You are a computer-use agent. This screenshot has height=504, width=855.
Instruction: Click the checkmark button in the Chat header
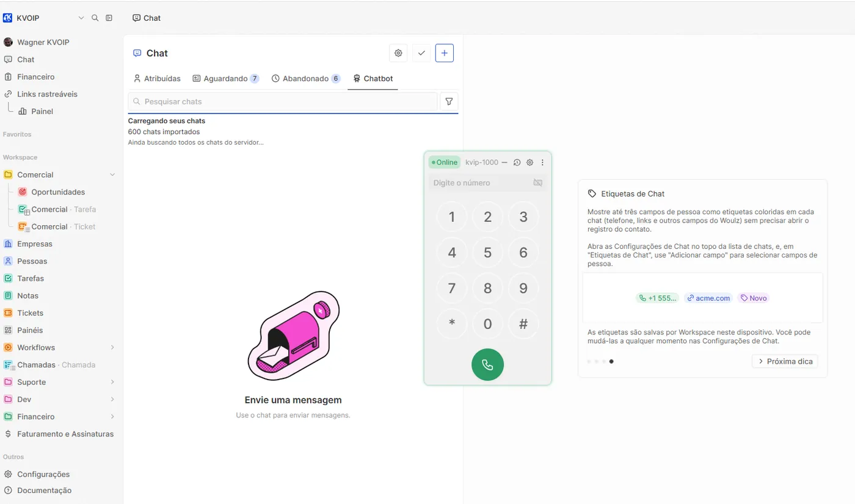tap(421, 53)
